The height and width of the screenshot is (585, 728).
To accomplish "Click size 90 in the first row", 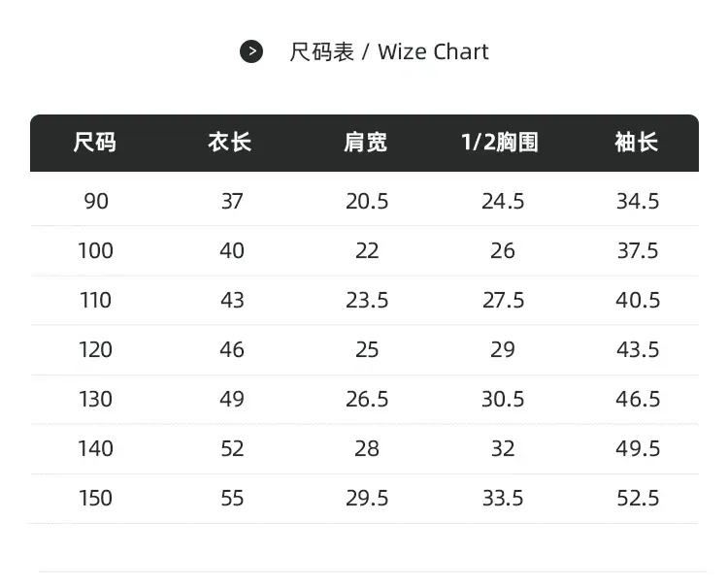I will tap(96, 202).
